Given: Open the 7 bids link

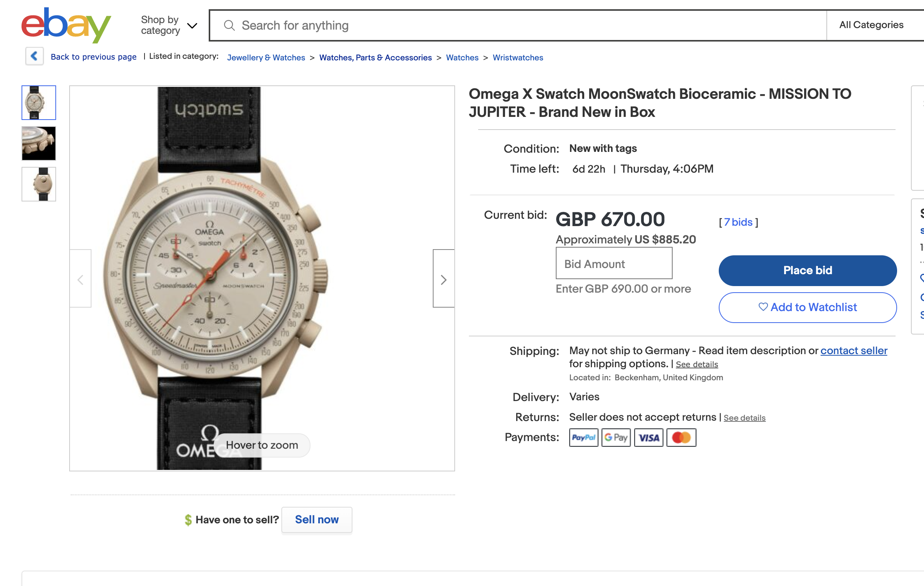Looking at the screenshot, I should tap(738, 222).
